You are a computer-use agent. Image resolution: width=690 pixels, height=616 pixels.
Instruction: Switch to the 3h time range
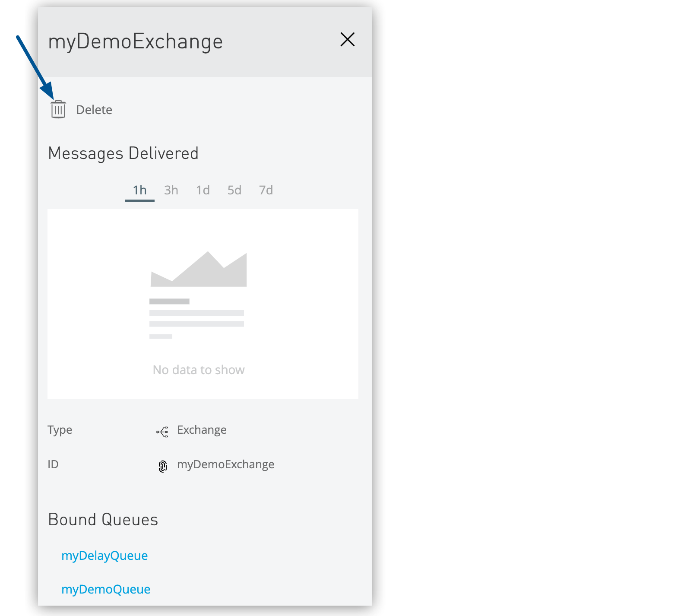click(x=171, y=191)
